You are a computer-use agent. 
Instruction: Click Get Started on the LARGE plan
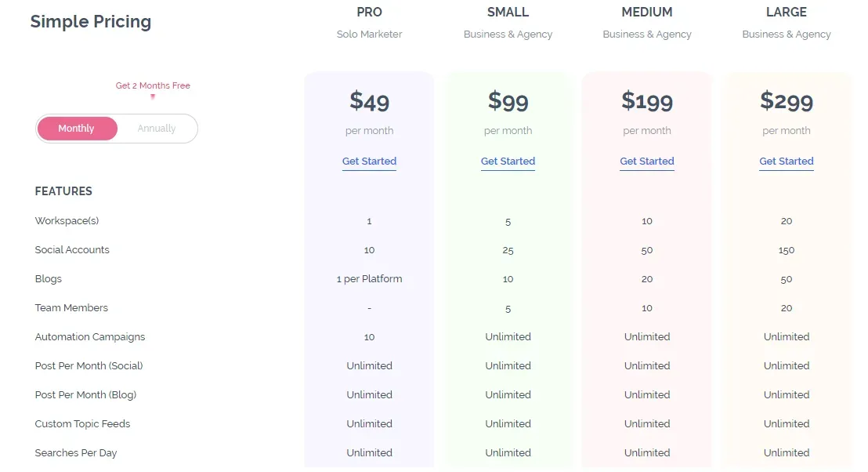786,162
